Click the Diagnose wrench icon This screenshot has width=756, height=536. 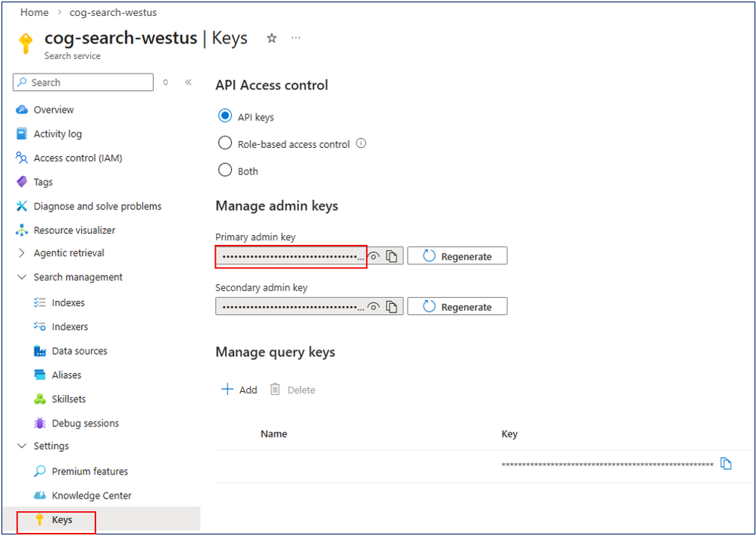[x=22, y=206]
